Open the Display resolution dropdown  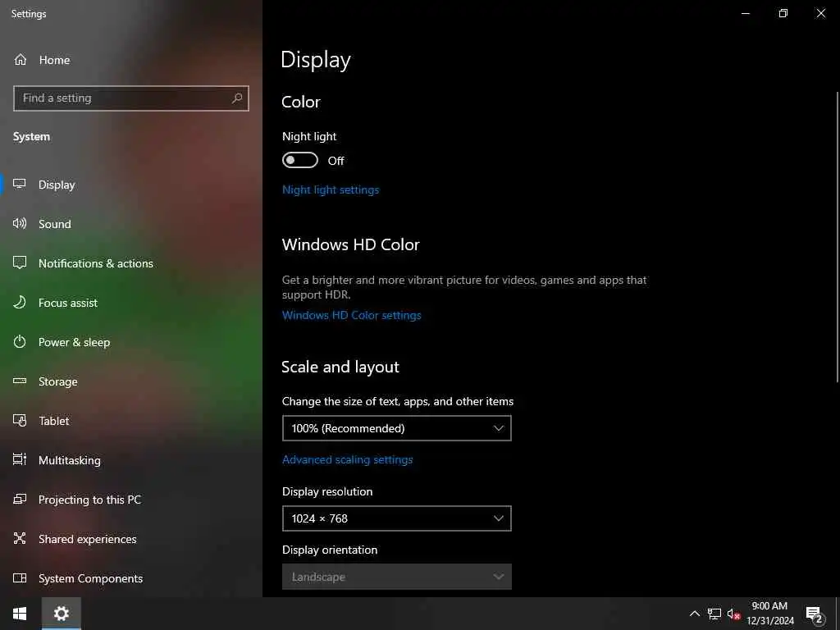(396, 518)
